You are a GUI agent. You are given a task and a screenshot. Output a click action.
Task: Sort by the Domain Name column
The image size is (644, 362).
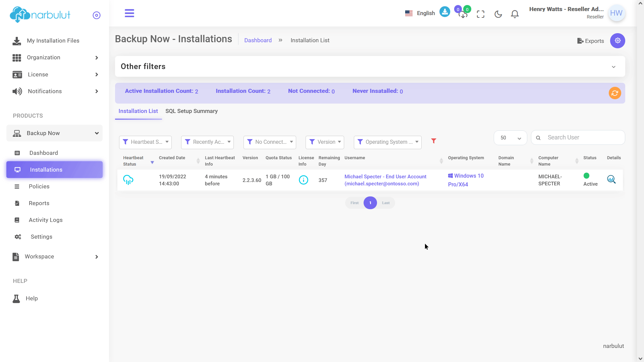pos(532,161)
